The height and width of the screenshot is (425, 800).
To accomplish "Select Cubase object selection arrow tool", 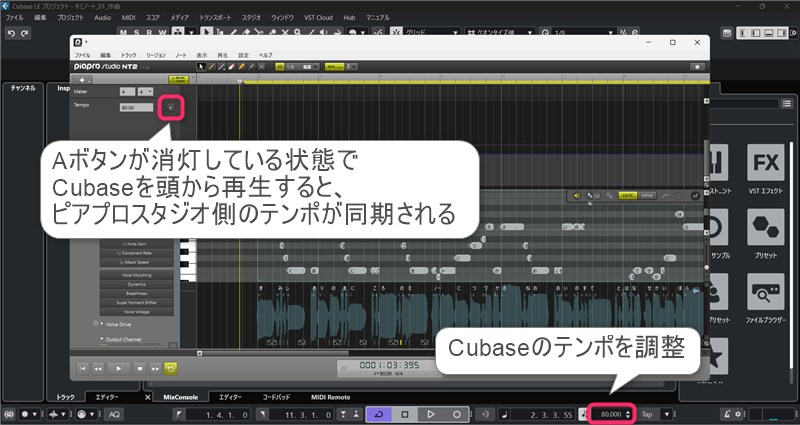I will pos(207,32).
